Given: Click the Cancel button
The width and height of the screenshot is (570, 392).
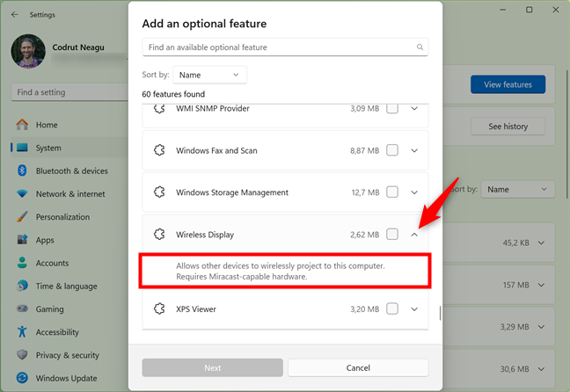Looking at the screenshot, I should tap(358, 367).
